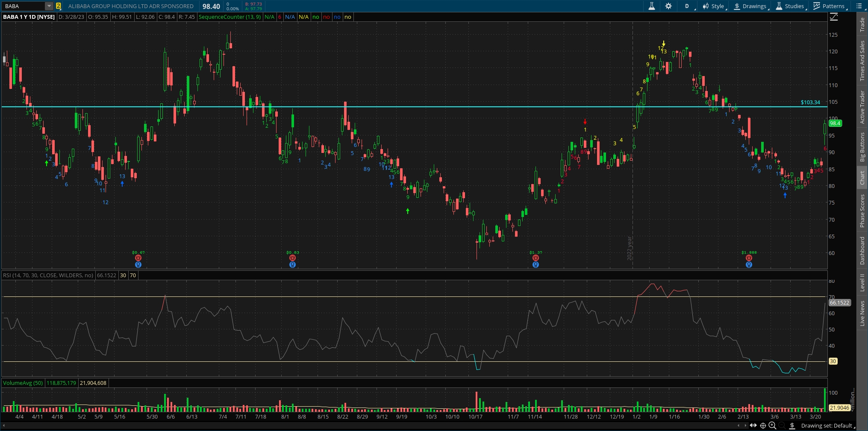The image size is (868, 431).
Task: Open the yellow link number 2 menu
Action: point(59,6)
